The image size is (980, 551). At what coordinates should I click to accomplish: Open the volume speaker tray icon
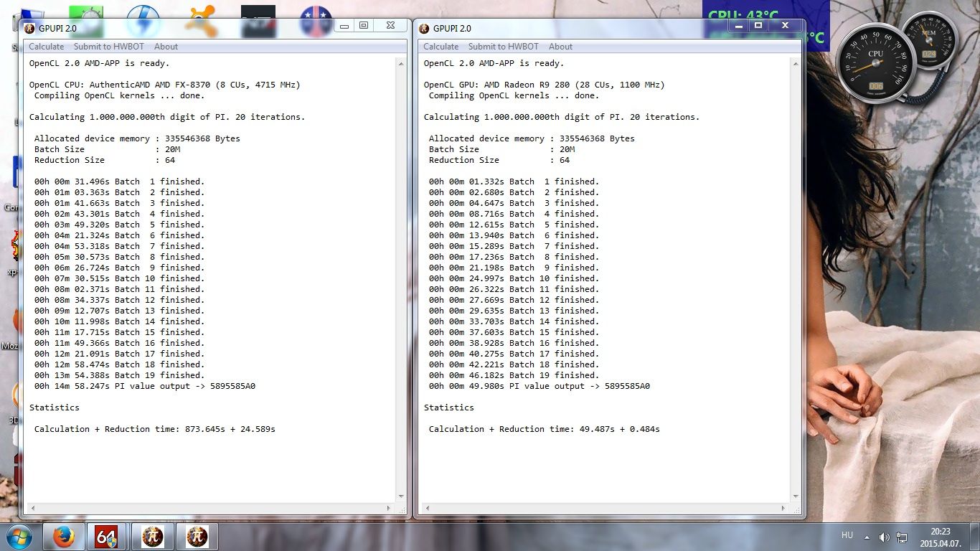(x=884, y=537)
